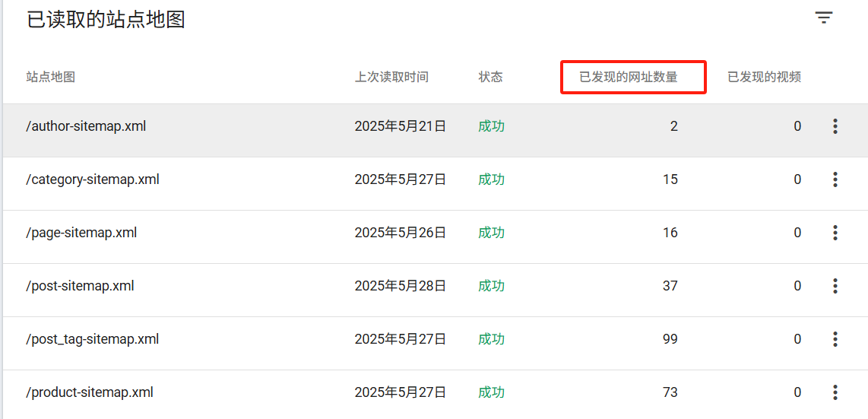
Task: Open more options for product-sitemap.xml
Action: (835, 392)
